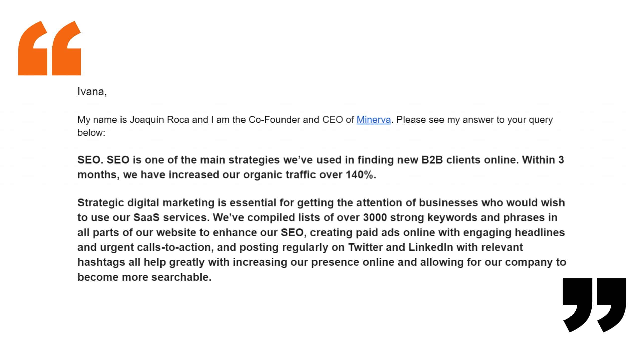644x362 pixels.
Task: Click the orange opening quotation mark icon
Action: pyautogui.click(x=50, y=48)
